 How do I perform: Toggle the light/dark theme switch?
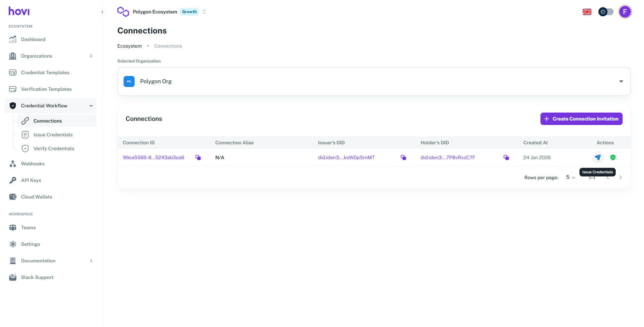pyautogui.click(x=606, y=12)
